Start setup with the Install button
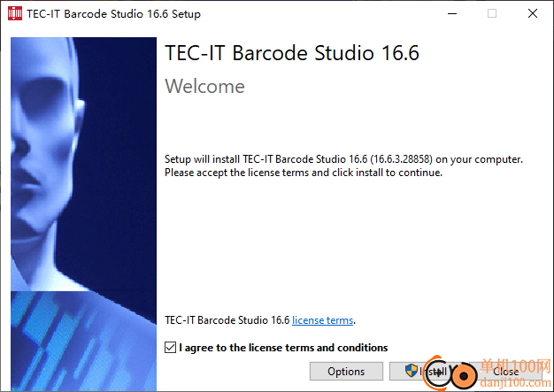The width and height of the screenshot is (554, 392). pos(426,371)
